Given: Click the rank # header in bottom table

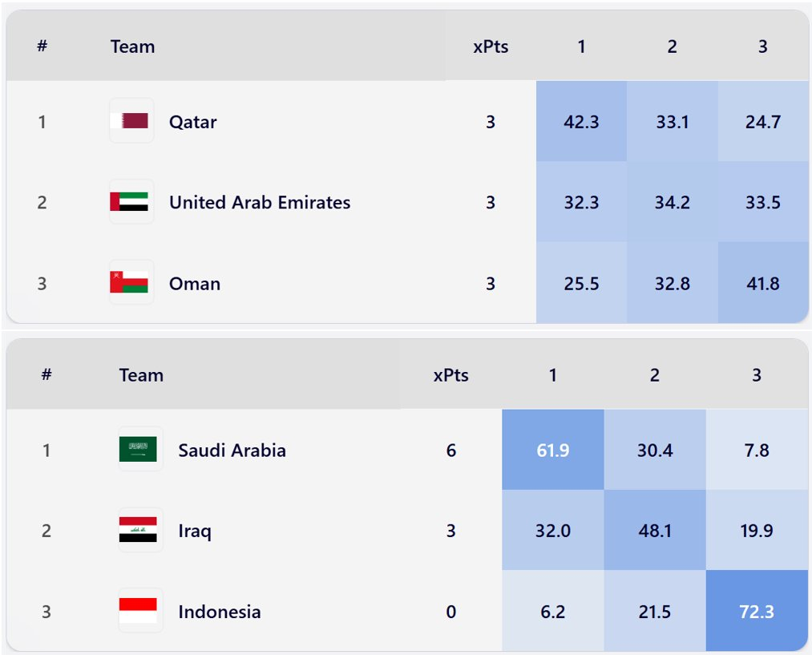Looking at the screenshot, I should point(46,375).
